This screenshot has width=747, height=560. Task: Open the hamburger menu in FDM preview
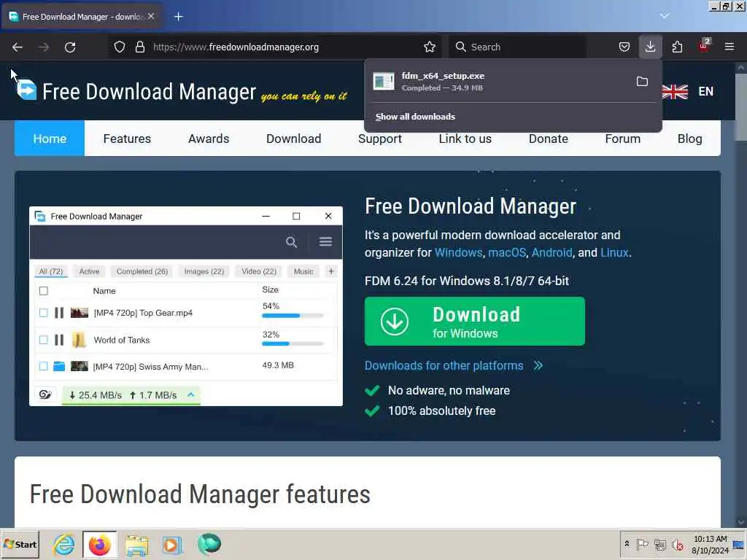click(x=325, y=242)
